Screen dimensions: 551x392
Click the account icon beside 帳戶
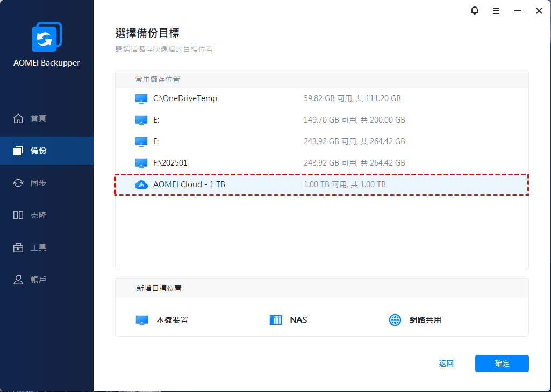pos(18,280)
